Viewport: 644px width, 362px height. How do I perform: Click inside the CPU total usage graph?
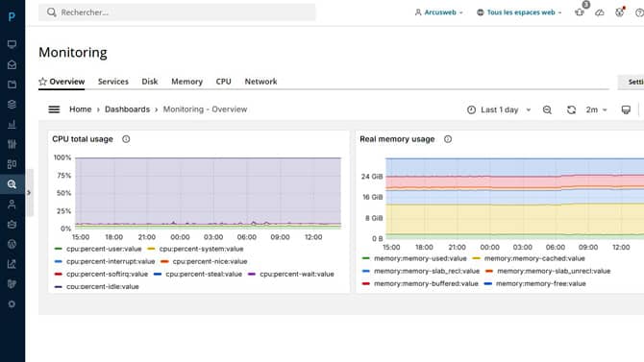(209, 193)
